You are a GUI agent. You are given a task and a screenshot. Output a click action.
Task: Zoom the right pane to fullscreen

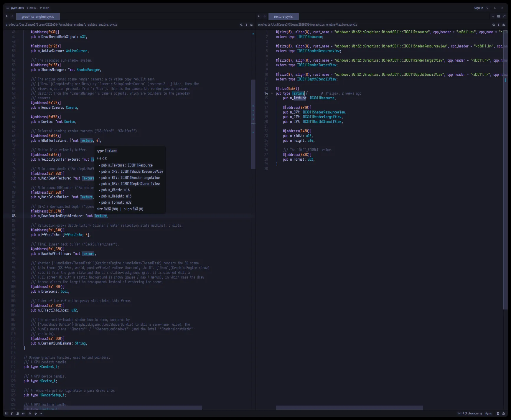504,16
